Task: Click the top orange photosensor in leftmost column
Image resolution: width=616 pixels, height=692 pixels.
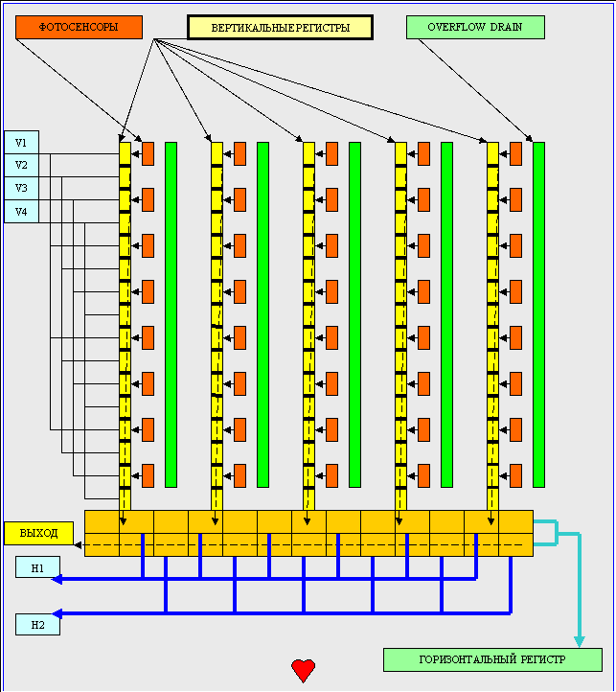Action: [148, 153]
